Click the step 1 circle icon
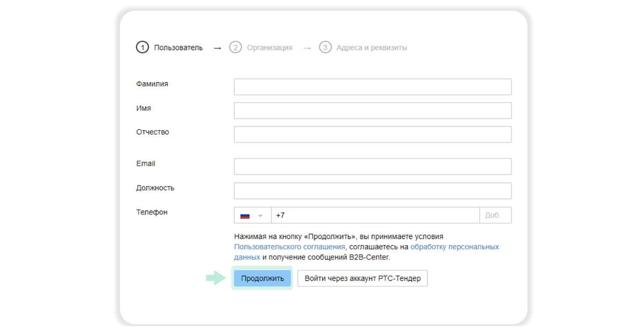The image size is (644, 331). (142, 48)
